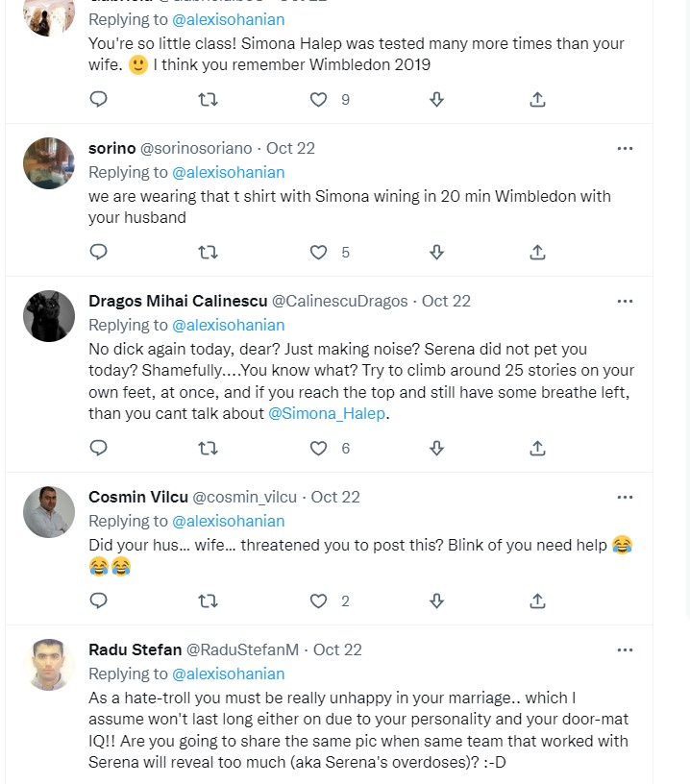Like Cosmin Vilcu's tweet

319,601
